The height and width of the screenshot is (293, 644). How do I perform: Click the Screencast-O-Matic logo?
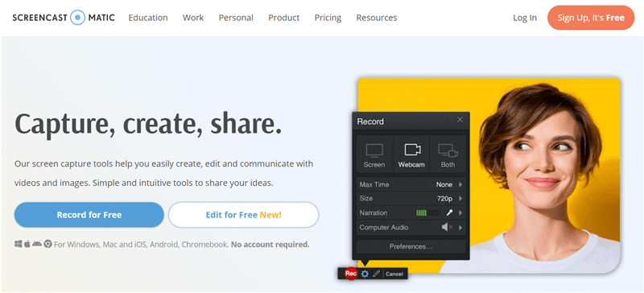coord(64,18)
